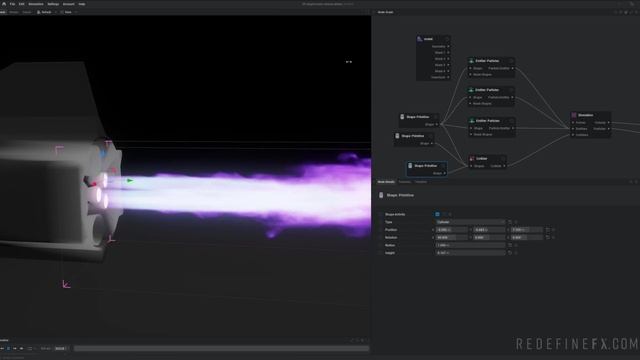Click the Rotation Y value field
The height and width of the screenshot is (360, 640).
click(489, 237)
